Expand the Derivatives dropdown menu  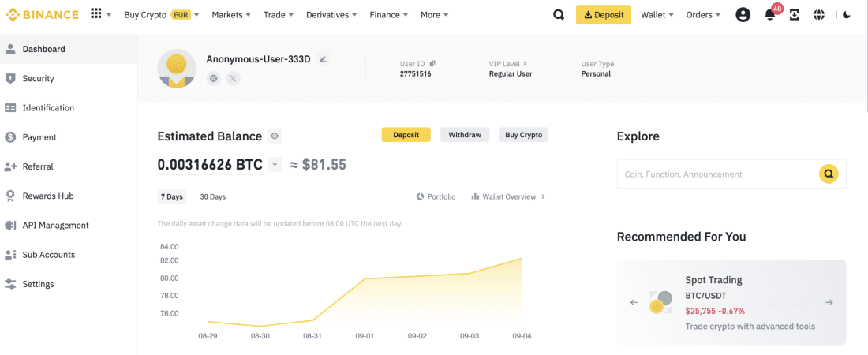331,15
